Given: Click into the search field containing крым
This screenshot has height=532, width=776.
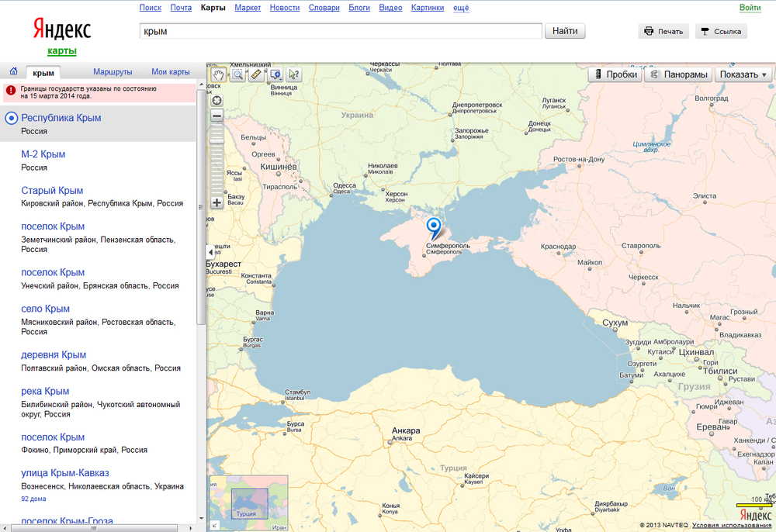Looking at the screenshot, I should click(x=341, y=31).
